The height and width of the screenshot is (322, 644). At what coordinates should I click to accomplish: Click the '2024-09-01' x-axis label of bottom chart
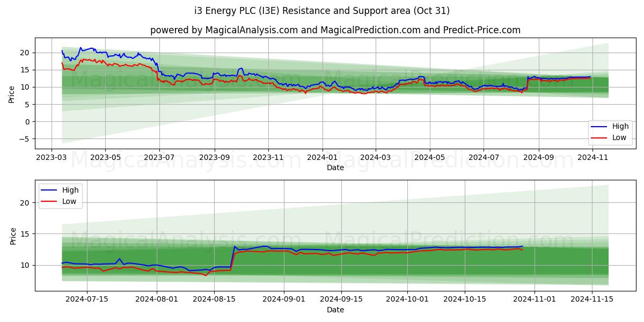[x=284, y=300]
